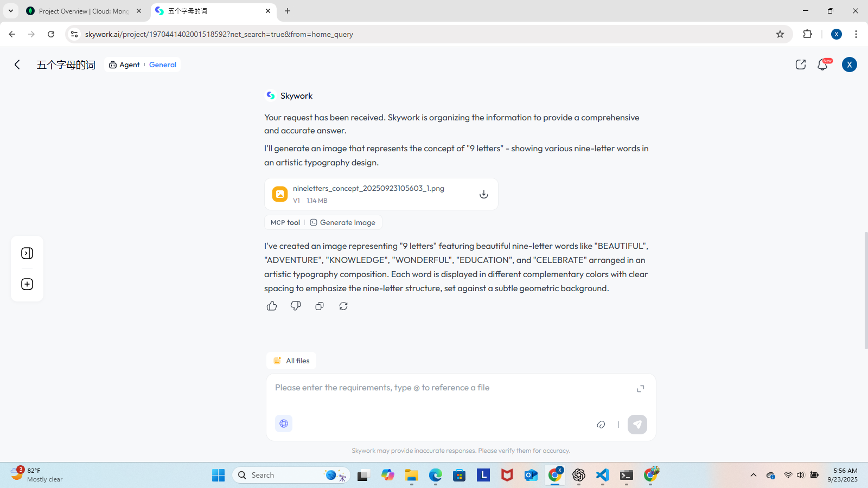
Task: Open Visual Studio Code from the taskbar
Action: point(603,475)
